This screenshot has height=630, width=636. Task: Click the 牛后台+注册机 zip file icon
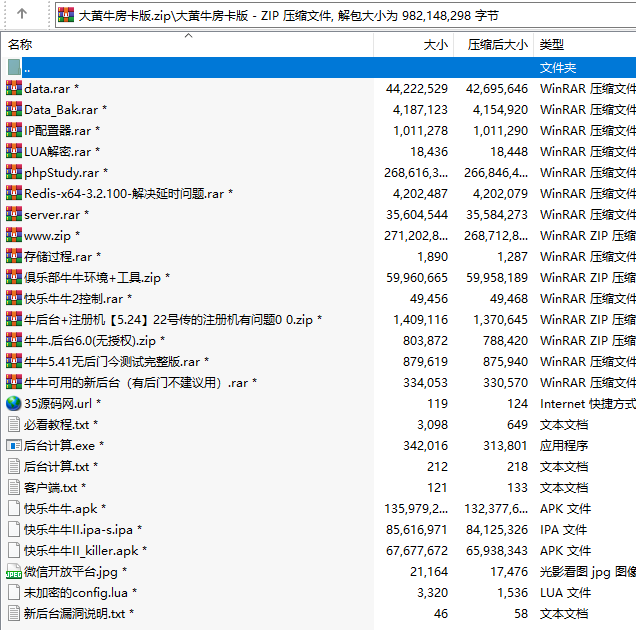tap(14, 320)
